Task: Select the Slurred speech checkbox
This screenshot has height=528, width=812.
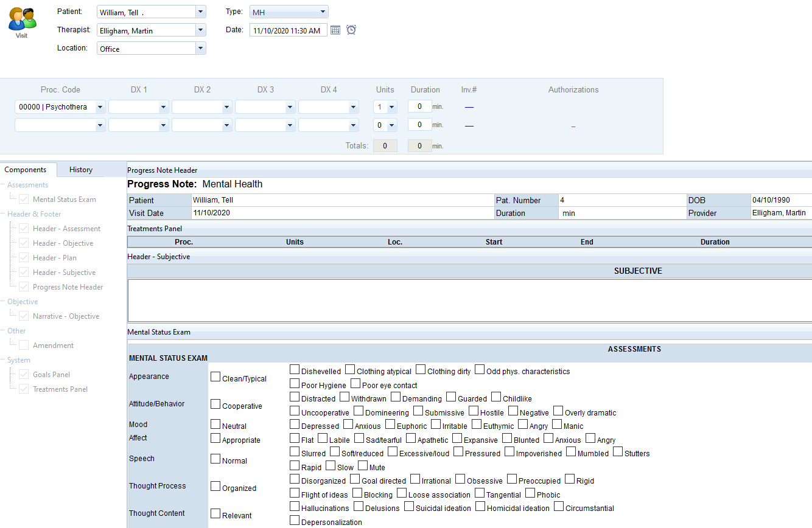Action: [x=295, y=452]
